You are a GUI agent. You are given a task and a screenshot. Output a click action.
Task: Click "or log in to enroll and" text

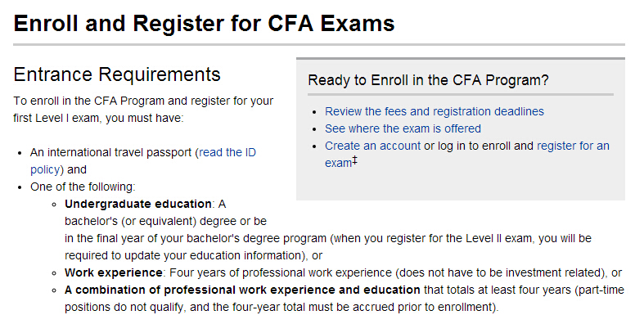coord(479,146)
